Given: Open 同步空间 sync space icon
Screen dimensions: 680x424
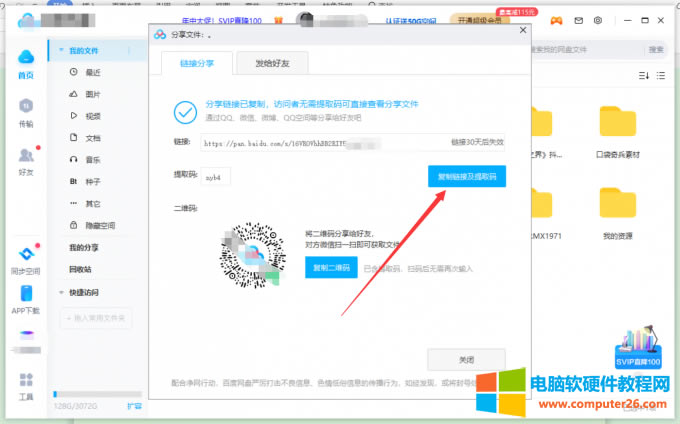Looking at the screenshot, I should point(25,258).
